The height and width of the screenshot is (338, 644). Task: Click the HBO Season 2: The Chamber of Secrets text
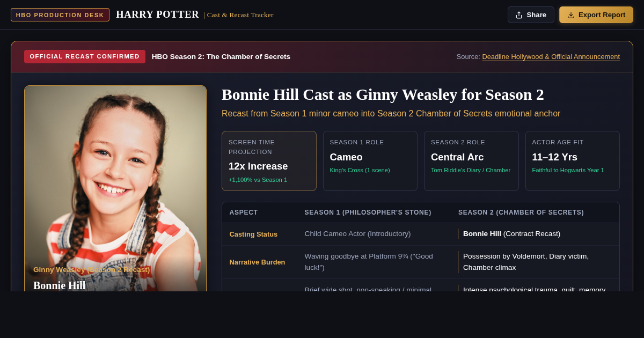click(221, 56)
